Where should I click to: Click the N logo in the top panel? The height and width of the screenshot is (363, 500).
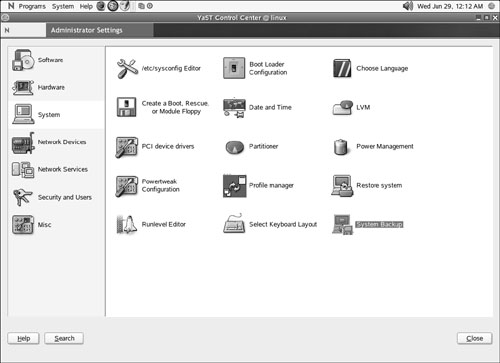[11, 6]
